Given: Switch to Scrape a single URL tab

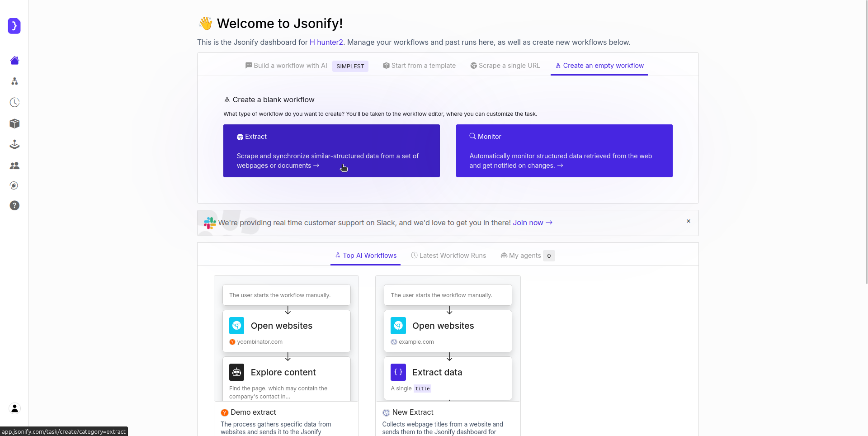Looking at the screenshot, I should click(x=505, y=65).
